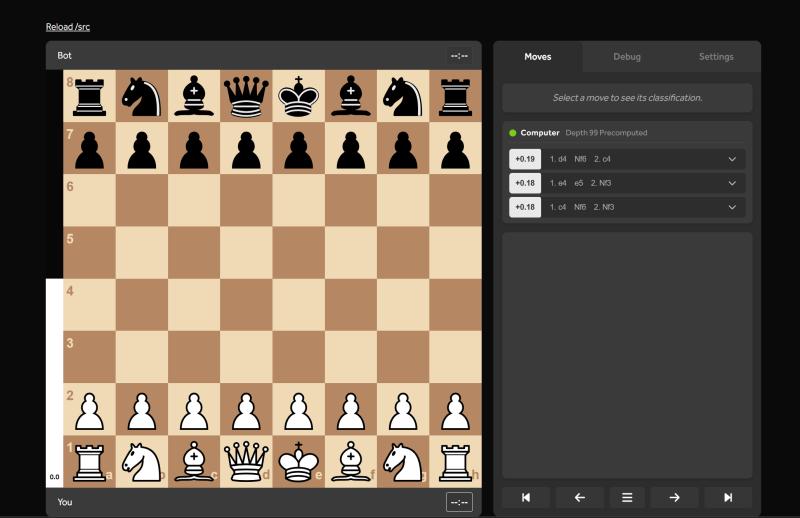
Task: Step back one move arrow
Action: click(579, 497)
